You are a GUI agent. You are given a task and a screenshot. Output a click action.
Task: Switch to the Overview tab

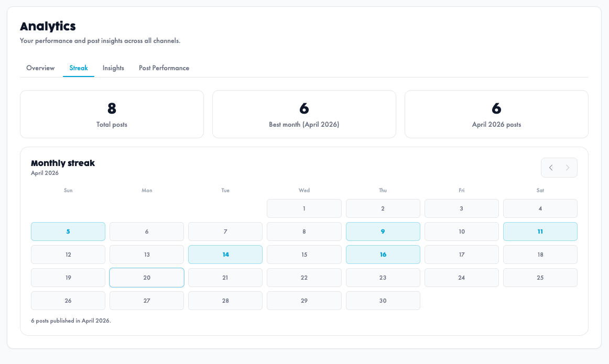click(x=40, y=68)
